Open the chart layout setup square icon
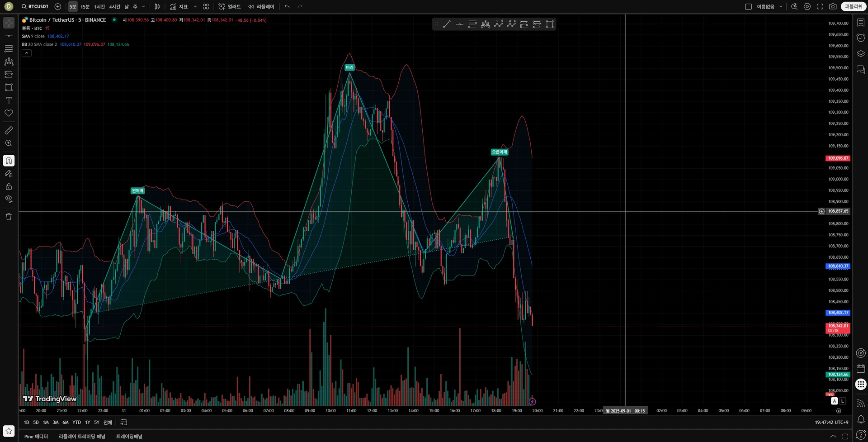The image size is (868, 442). pyautogui.click(x=748, y=7)
